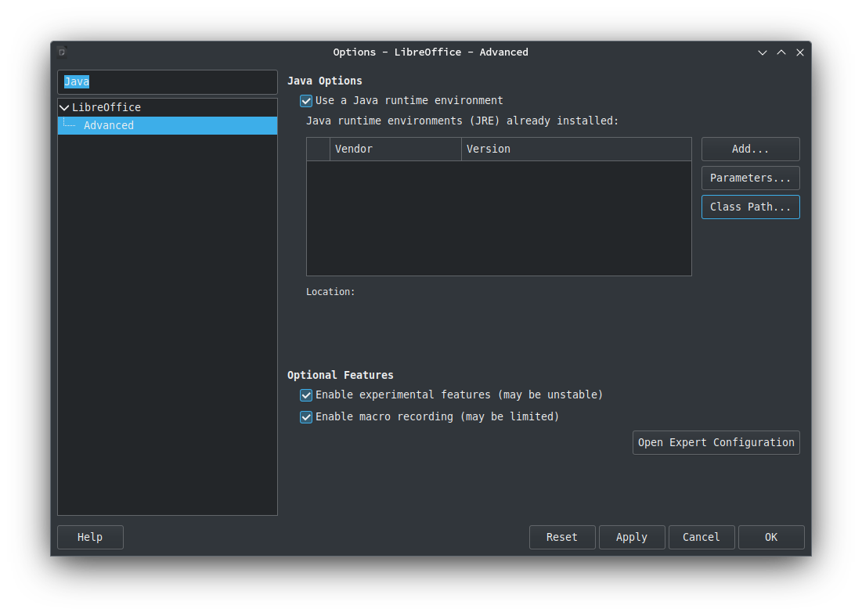This screenshot has width=862, height=616.
Task: Close the Options dialog window
Action: coord(800,52)
